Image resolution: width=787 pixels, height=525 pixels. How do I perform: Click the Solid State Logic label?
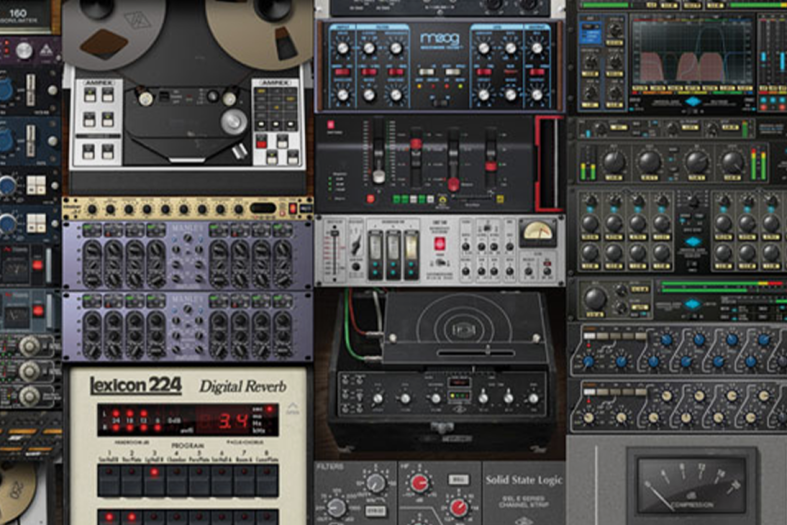click(x=523, y=480)
